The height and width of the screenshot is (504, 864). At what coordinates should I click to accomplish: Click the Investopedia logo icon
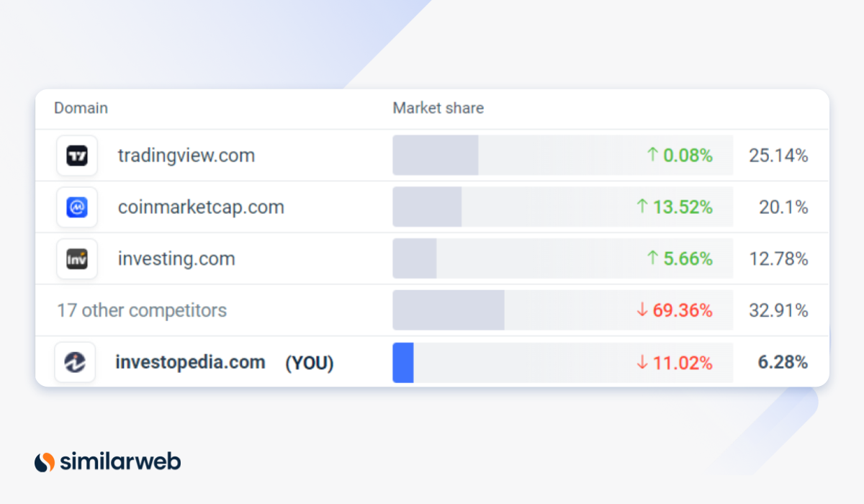tap(75, 362)
